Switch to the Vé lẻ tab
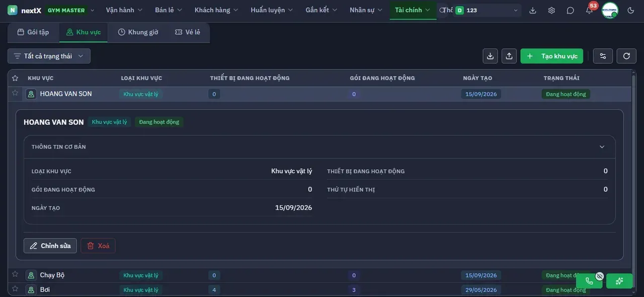 tap(188, 32)
